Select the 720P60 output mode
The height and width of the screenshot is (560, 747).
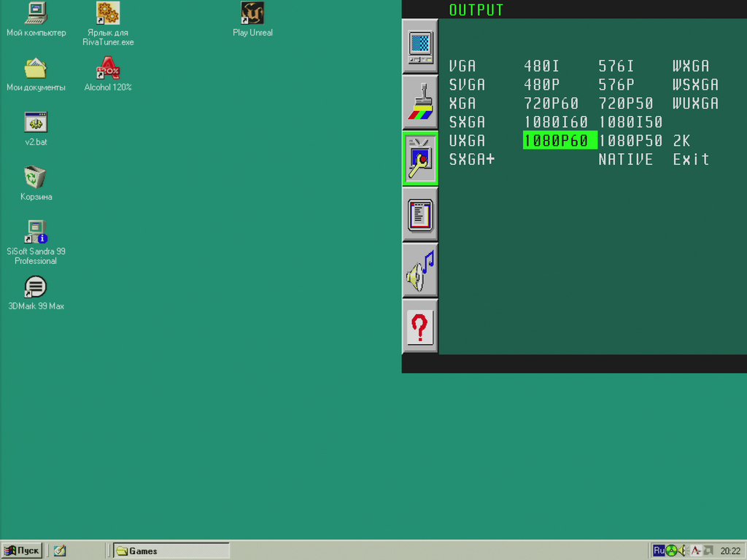[x=551, y=104]
